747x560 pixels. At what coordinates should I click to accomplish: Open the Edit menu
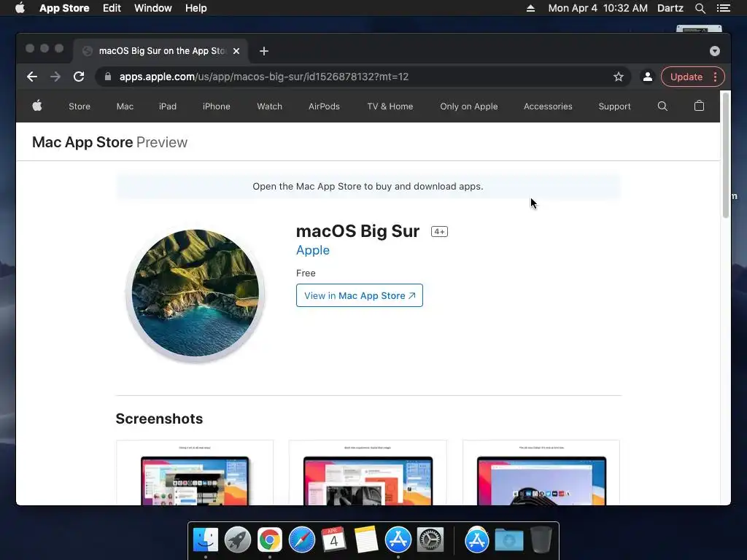click(112, 8)
